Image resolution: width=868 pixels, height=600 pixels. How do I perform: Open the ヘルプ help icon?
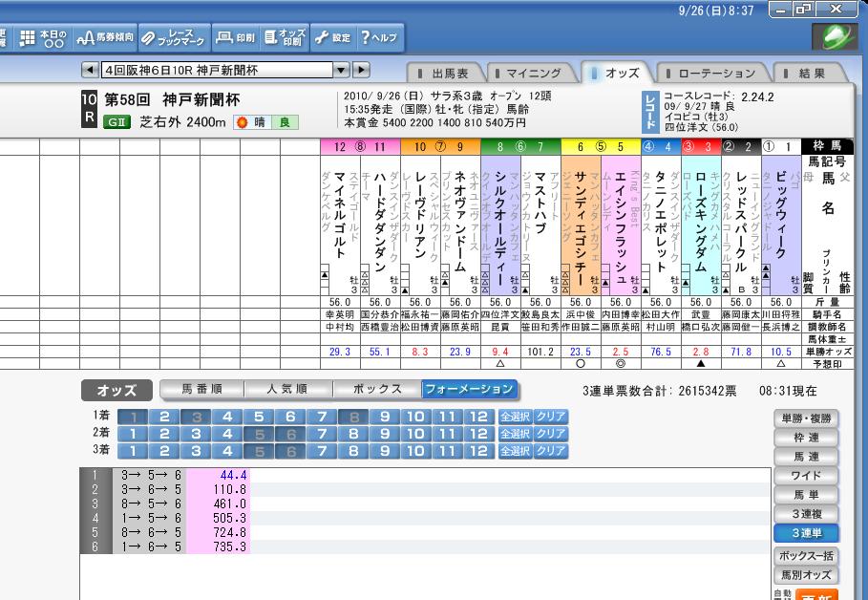378,38
